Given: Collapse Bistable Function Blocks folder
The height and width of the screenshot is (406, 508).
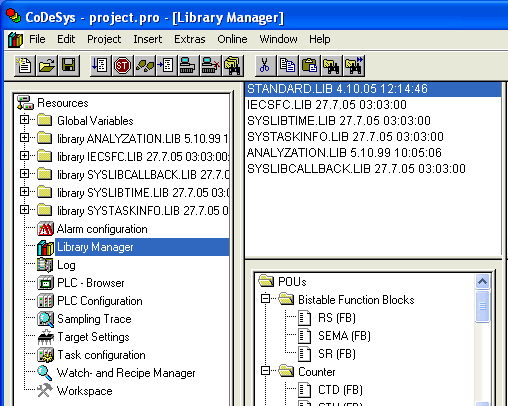Looking at the screenshot, I should [265, 299].
